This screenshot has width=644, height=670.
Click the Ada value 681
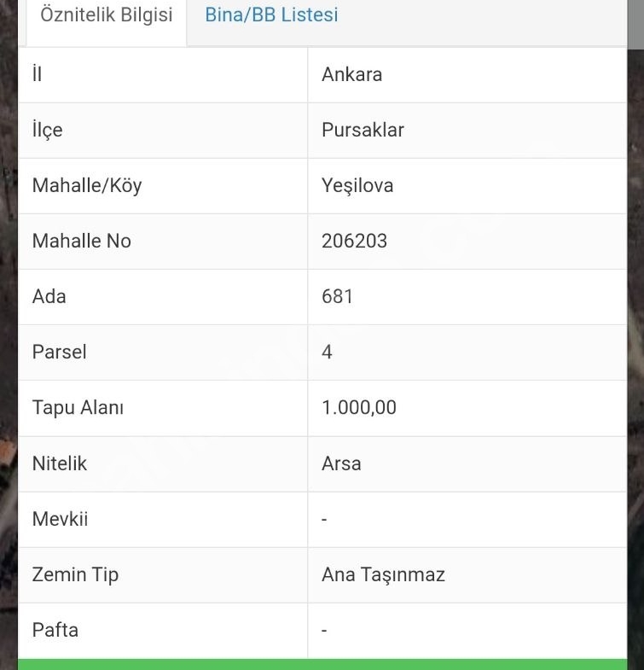tap(337, 296)
